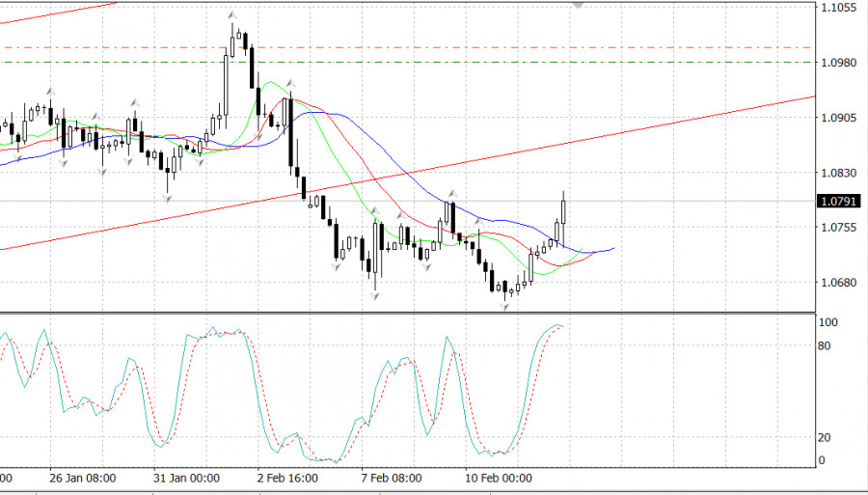Viewport: 868px width, 495px height.
Task: Select the fractal arrow below the lowest candle
Action: click(504, 306)
